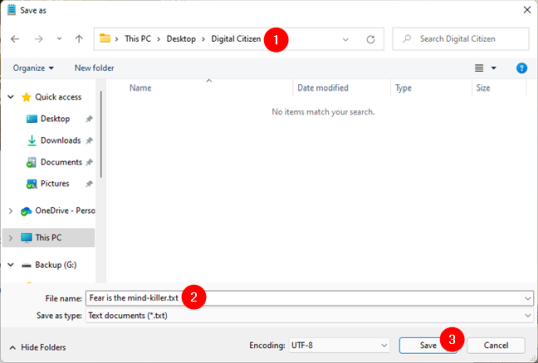Open the Save as type dropdown
This screenshot has height=363, width=538.
[309, 316]
